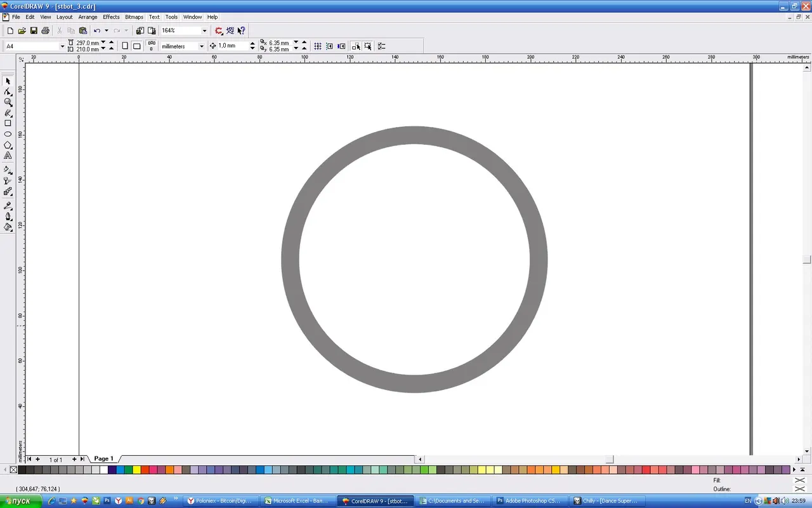
Task: Click the Print icon
Action: 45,30
